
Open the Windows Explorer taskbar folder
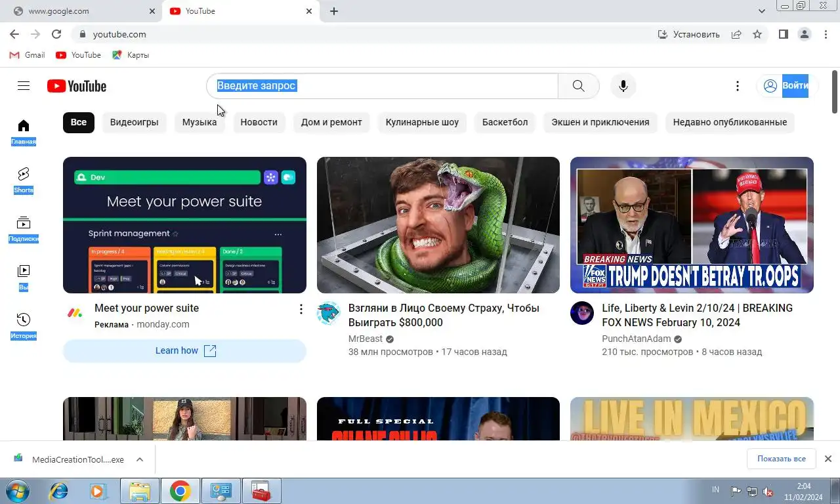click(x=140, y=491)
